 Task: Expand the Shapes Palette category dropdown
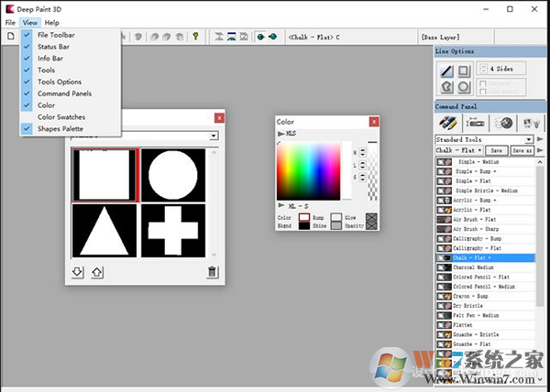[x=214, y=136]
